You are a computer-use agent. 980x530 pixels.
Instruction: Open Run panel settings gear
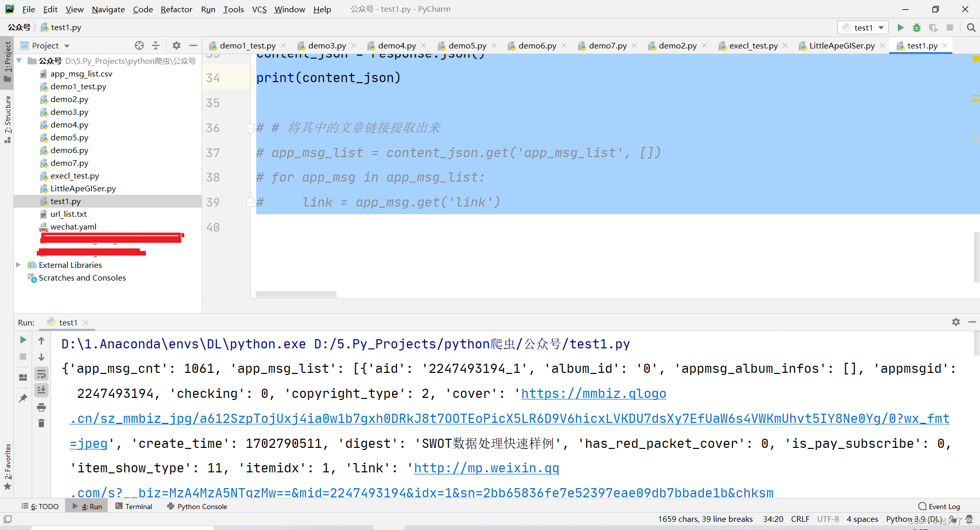tap(956, 322)
